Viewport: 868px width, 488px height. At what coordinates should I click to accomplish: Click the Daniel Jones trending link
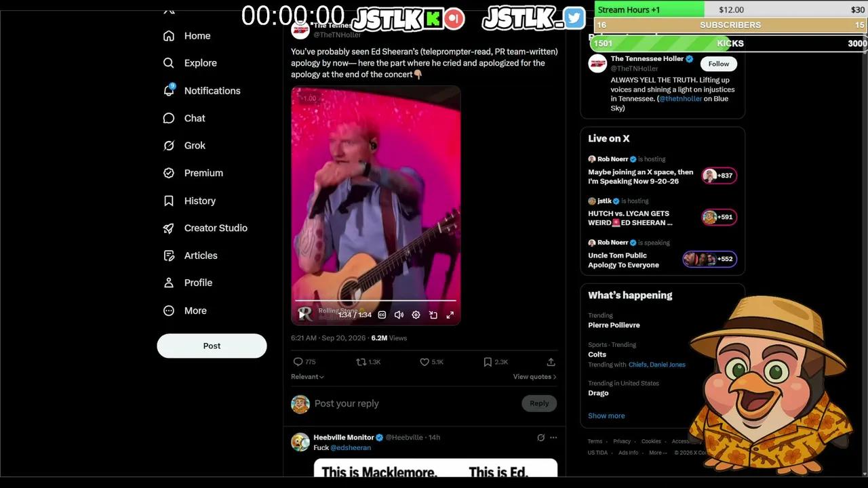pyautogui.click(x=667, y=365)
